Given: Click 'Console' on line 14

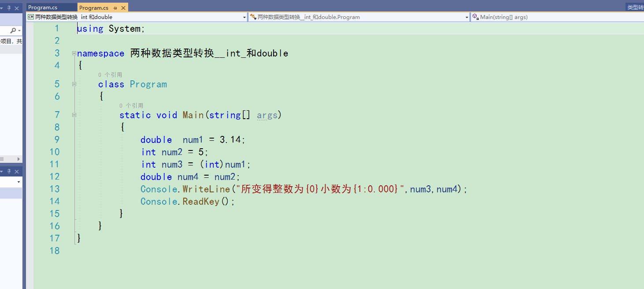Looking at the screenshot, I should (x=159, y=202).
